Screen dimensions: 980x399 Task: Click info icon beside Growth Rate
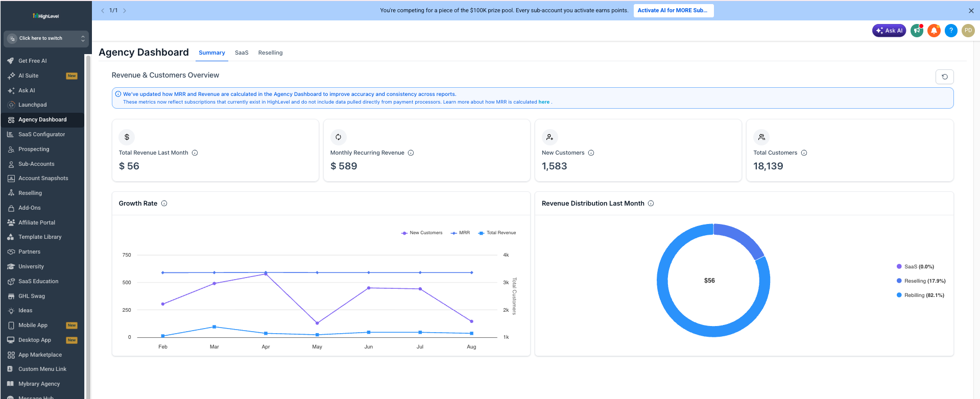[x=164, y=204]
